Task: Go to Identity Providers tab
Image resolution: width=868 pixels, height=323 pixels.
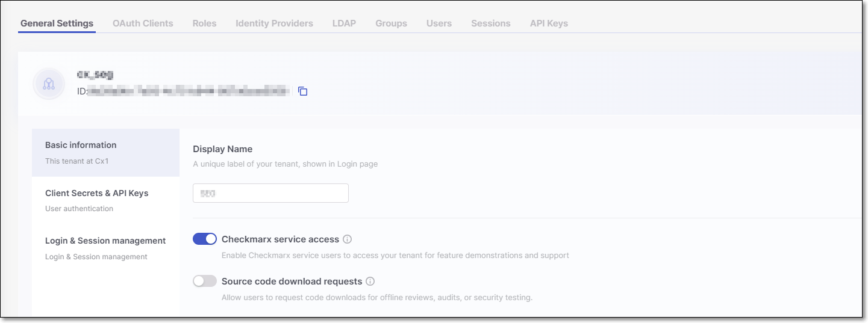Action: (x=274, y=23)
